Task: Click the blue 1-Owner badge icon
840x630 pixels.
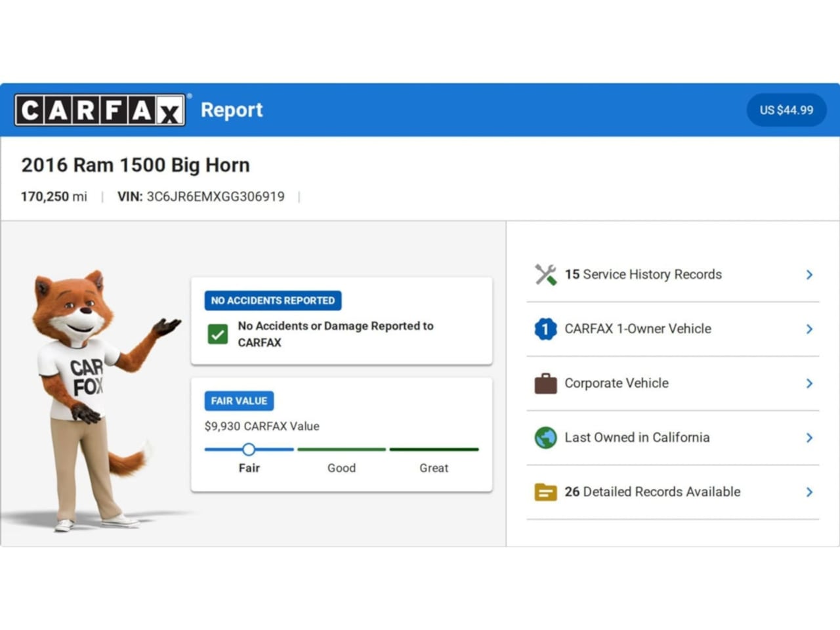Action: click(545, 329)
